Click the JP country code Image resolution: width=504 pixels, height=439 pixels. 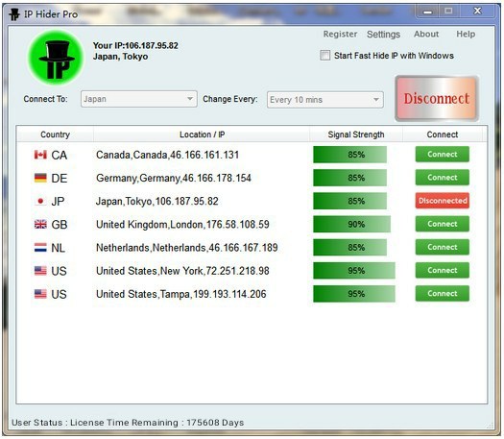pyautogui.click(x=58, y=202)
